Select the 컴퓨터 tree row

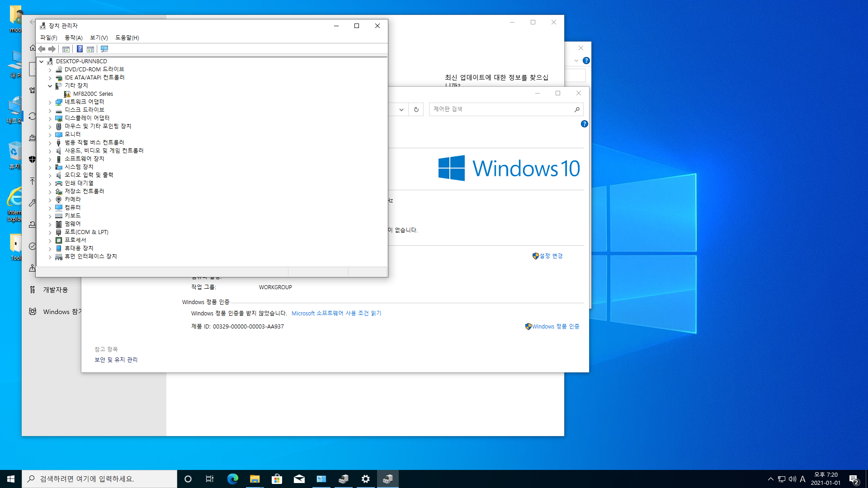coord(72,208)
